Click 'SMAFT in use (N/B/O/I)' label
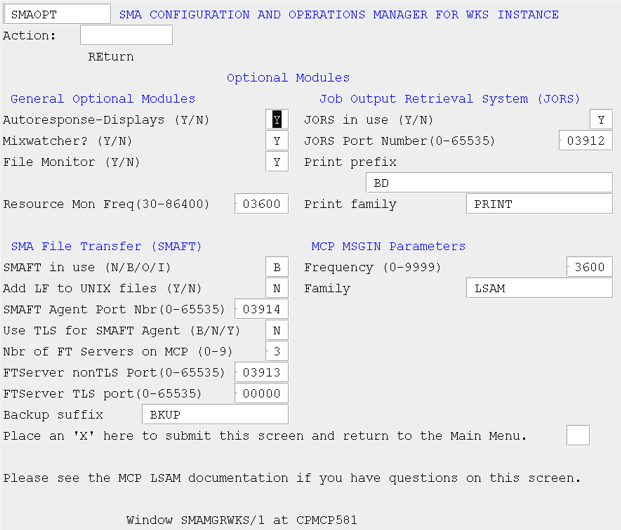 coord(87,267)
